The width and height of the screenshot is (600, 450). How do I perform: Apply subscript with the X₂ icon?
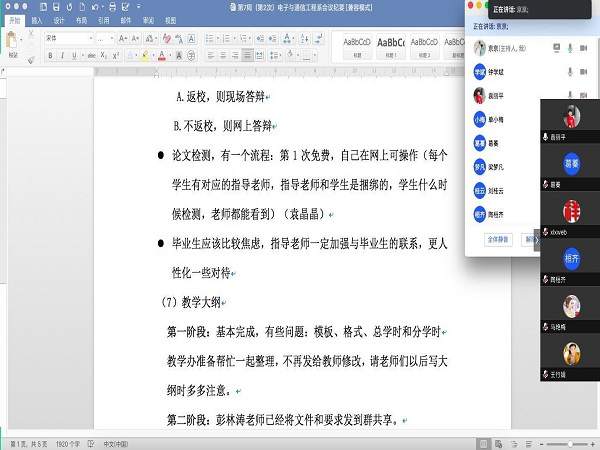click(x=104, y=56)
